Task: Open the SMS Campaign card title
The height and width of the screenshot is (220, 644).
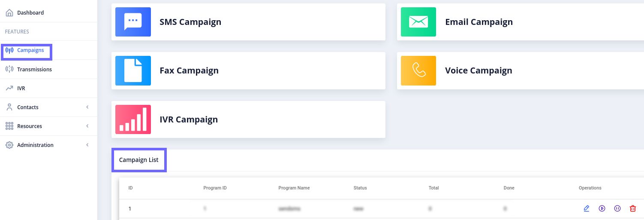Action: 190,22
